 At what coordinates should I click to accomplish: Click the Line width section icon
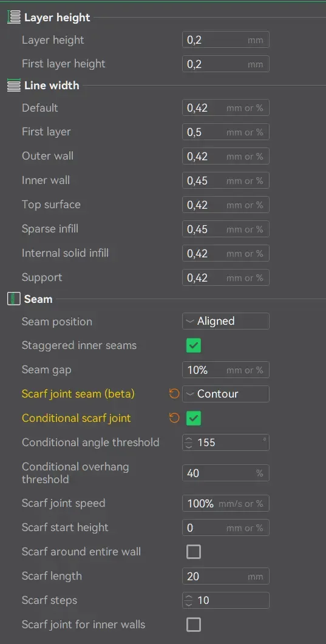(x=14, y=86)
